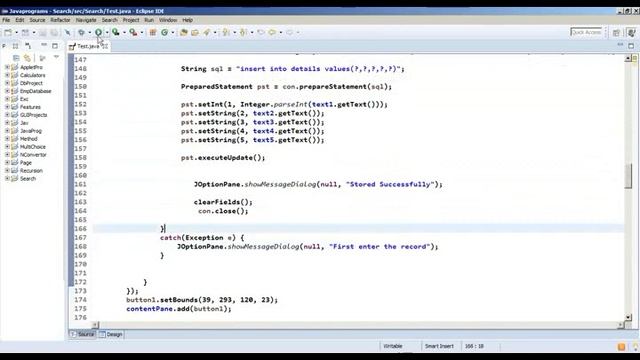
Task: Select the NConvertor project
Action: [33, 155]
